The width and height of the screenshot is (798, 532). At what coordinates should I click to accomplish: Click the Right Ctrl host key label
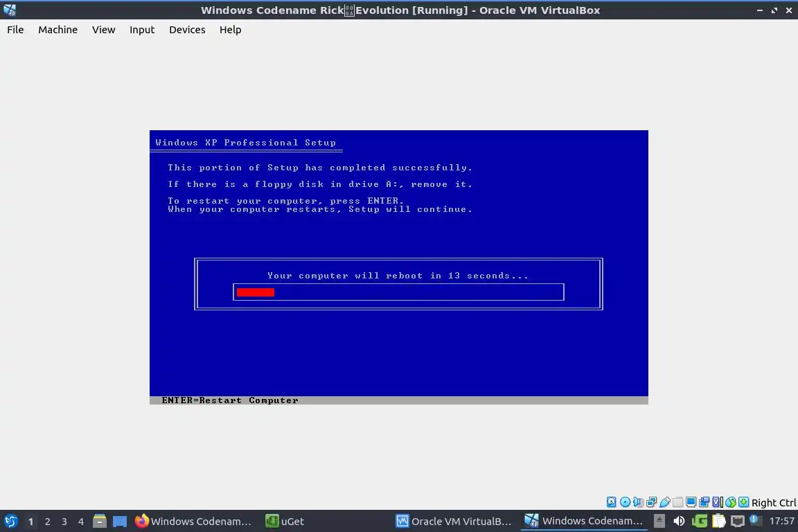point(774,502)
